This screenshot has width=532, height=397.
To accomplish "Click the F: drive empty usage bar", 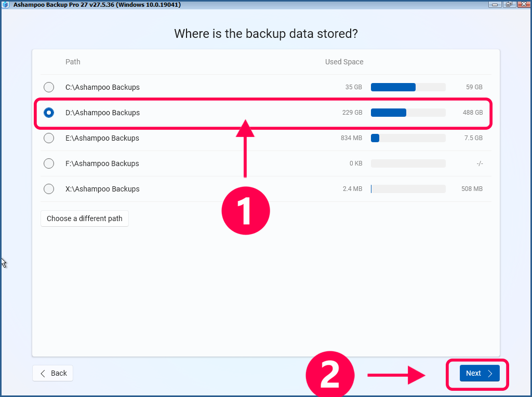I will pyautogui.click(x=408, y=163).
